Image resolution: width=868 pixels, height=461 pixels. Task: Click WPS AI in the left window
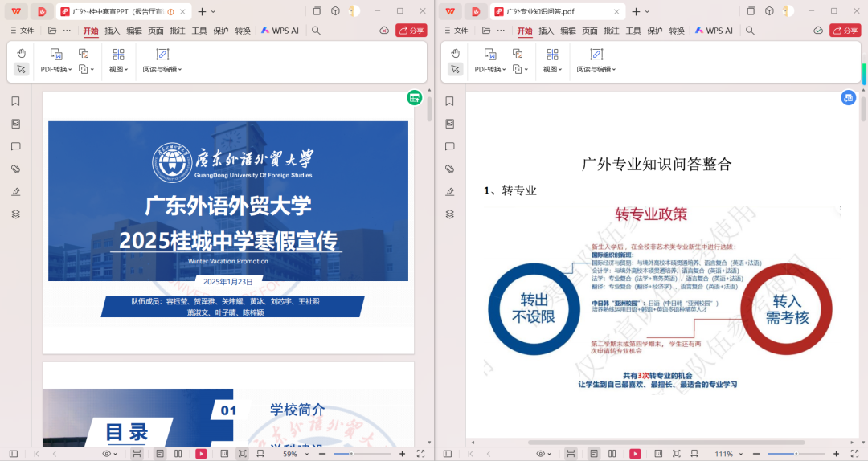280,31
